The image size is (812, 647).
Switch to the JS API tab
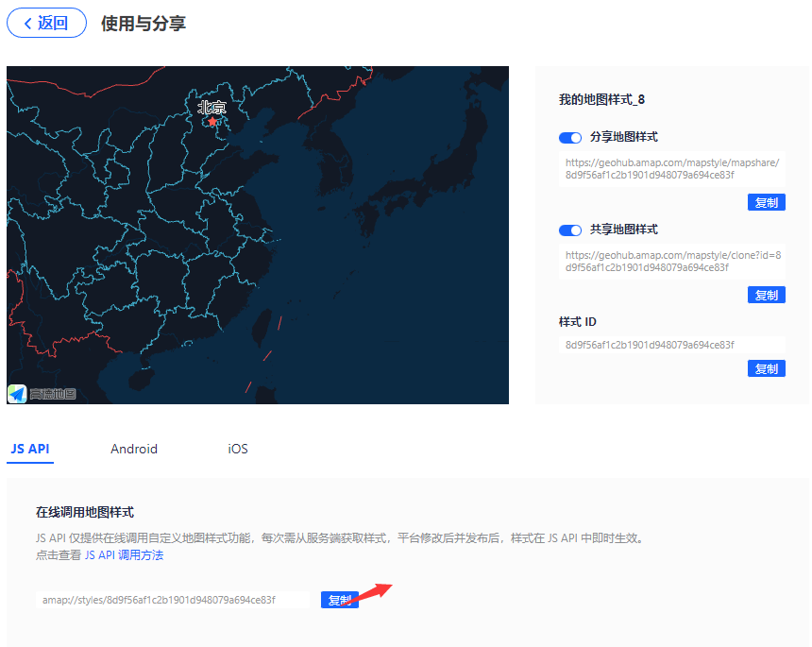30,449
